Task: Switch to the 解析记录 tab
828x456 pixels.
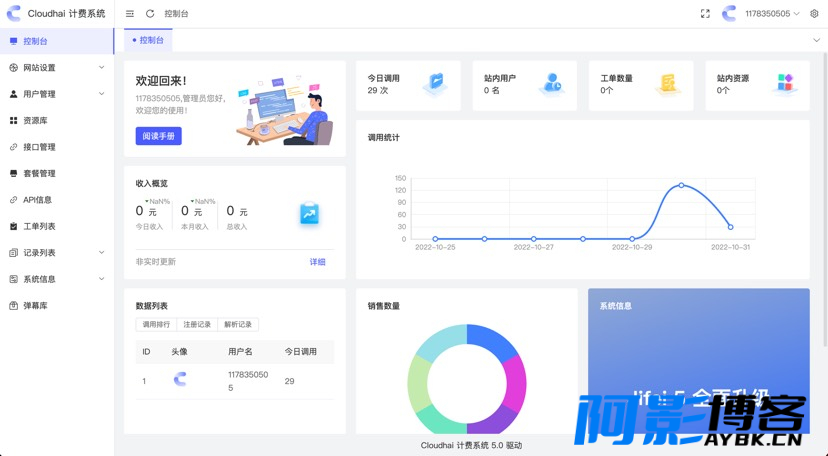Action: [x=238, y=325]
